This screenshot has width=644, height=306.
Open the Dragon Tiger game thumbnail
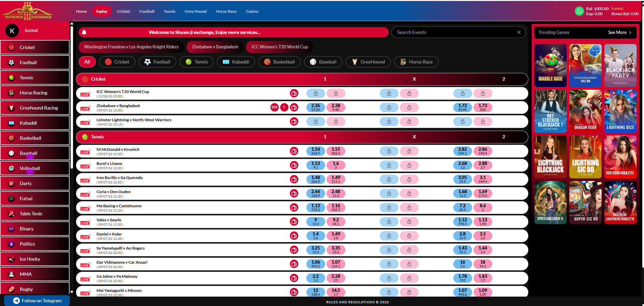click(x=585, y=111)
